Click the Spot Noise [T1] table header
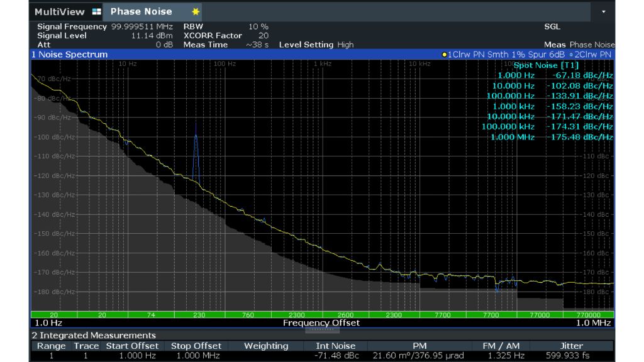Viewport: 644px width, 362px height. click(546, 65)
